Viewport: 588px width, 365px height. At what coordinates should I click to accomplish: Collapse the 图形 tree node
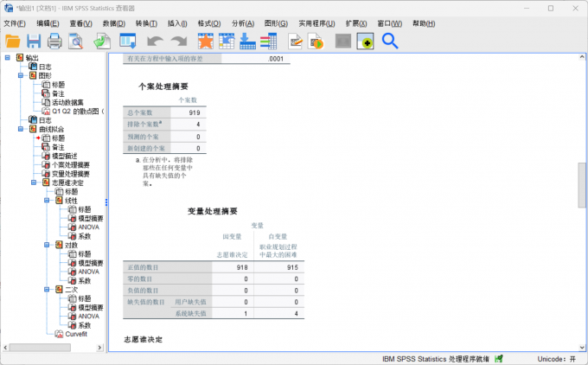coord(21,75)
